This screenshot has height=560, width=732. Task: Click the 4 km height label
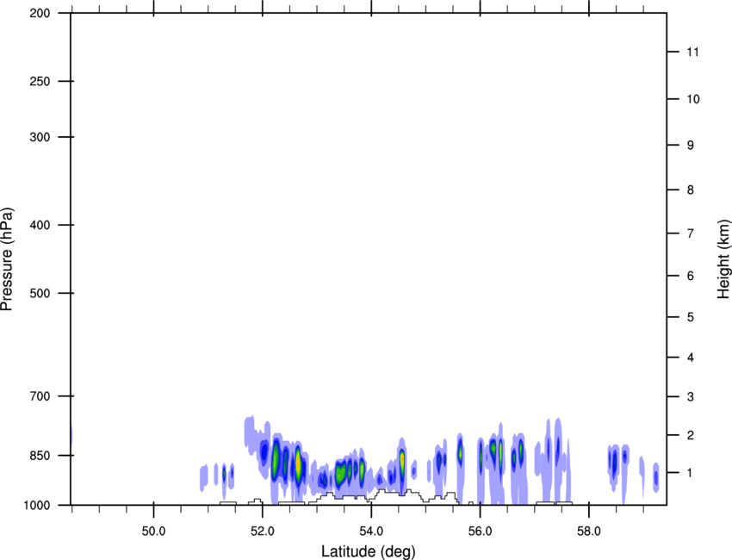[691, 358]
